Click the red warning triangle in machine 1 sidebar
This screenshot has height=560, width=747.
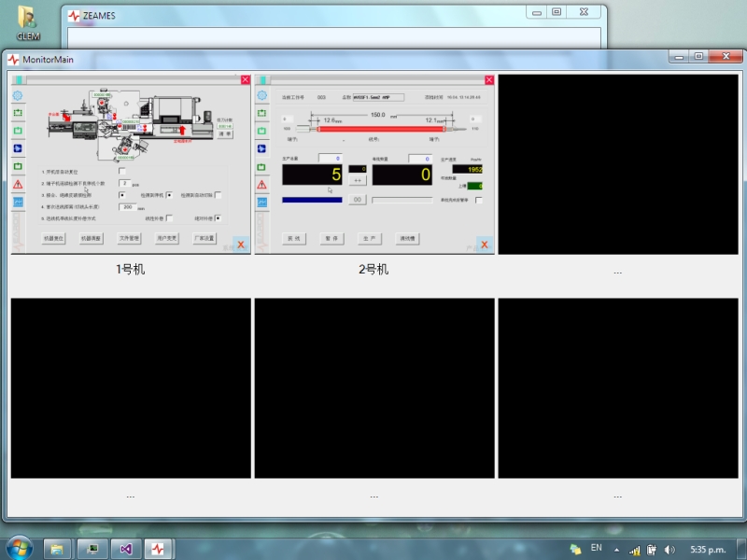[17, 185]
